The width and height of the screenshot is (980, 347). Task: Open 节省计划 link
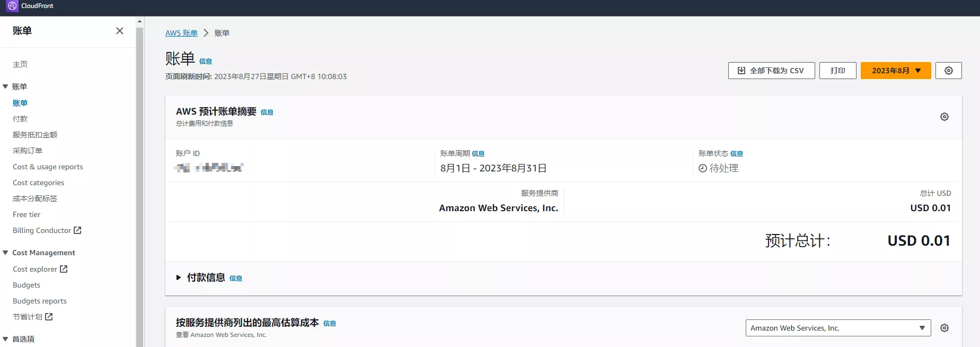[x=28, y=317]
